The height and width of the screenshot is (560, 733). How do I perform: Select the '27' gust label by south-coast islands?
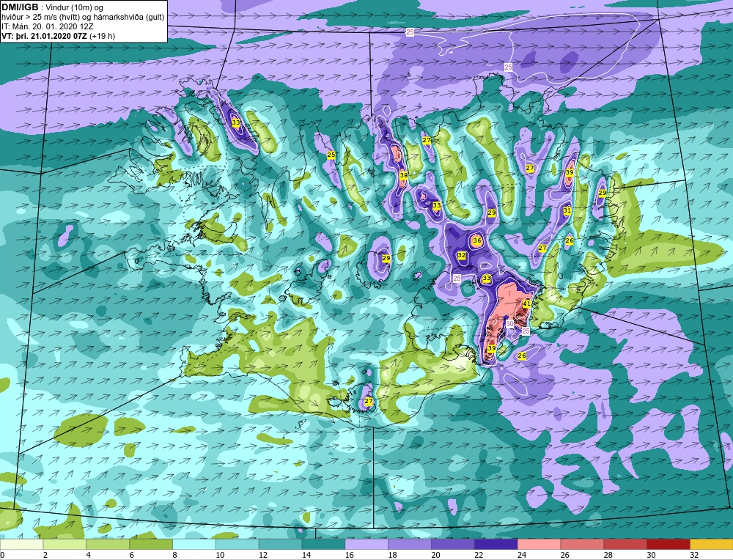(369, 401)
